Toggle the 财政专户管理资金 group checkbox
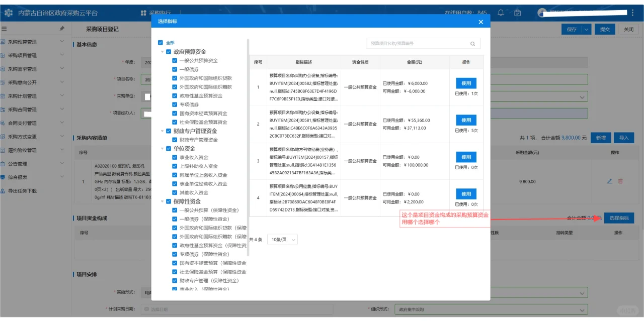Viewport: 644px width, 321px height. [169, 131]
